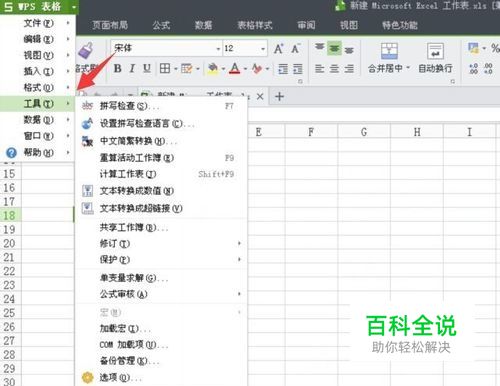Choose 共享工作簿 menu item
Image resolution: width=500 pixels, height=386 pixels.
click(x=161, y=227)
